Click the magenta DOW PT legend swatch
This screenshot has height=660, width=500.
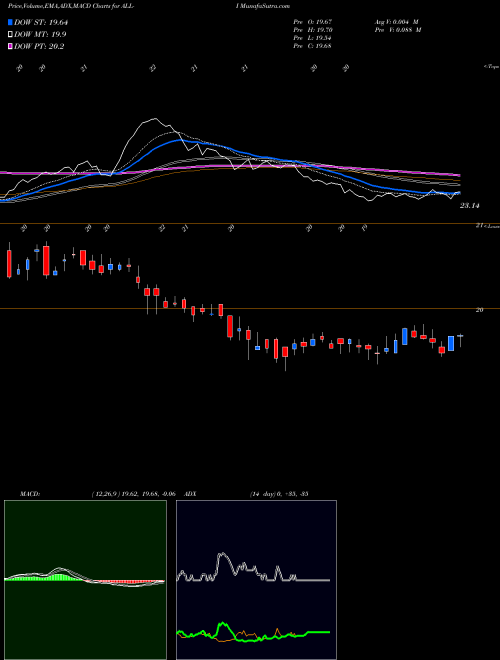[10, 46]
